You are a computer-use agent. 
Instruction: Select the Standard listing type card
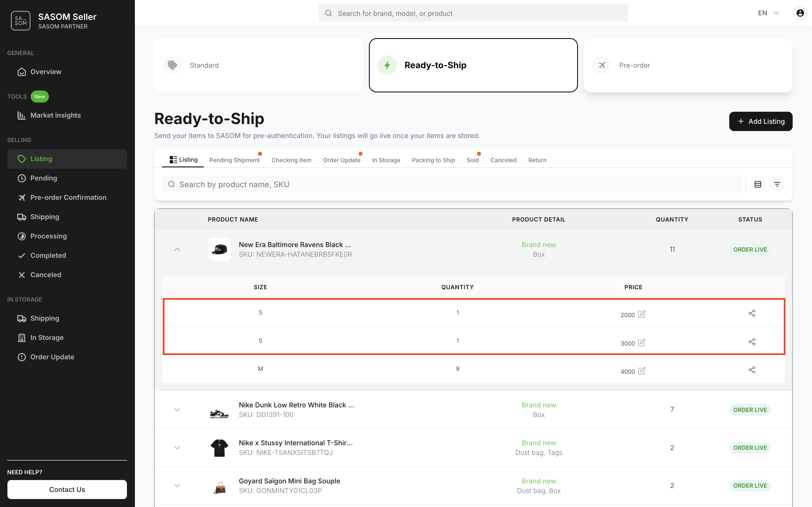tap(258, 65)
